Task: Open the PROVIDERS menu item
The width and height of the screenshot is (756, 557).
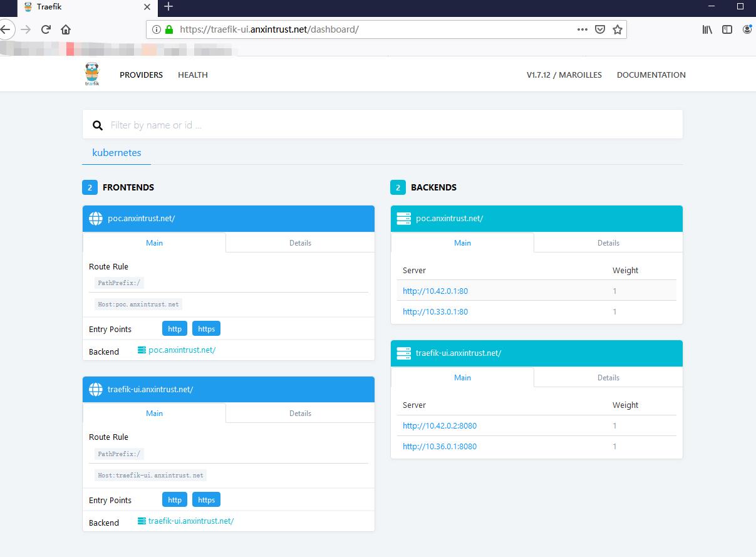Action: click(x=141, y=75)
